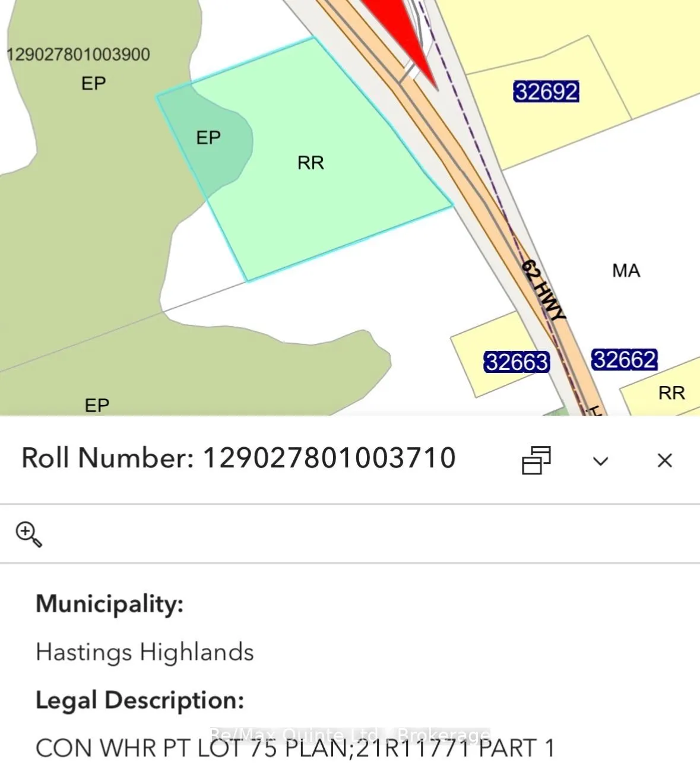Select address label 32662
This screenshot has width=700, height=775.
point(625,359)
